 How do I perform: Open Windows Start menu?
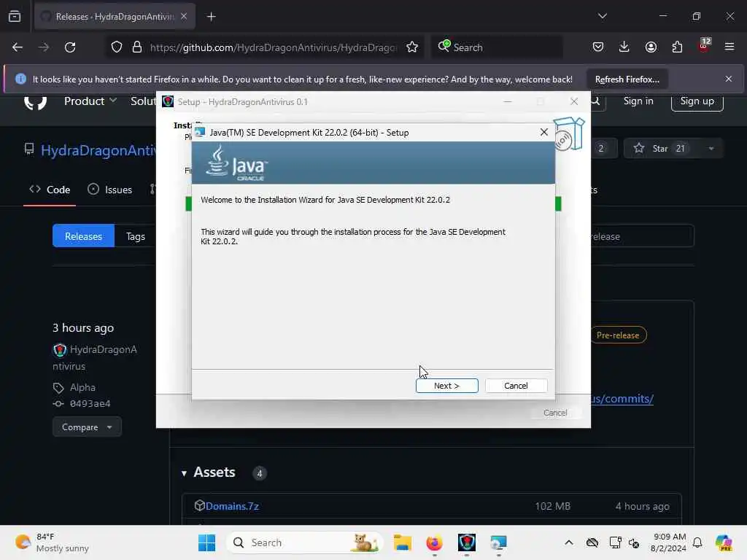[206, 542]
